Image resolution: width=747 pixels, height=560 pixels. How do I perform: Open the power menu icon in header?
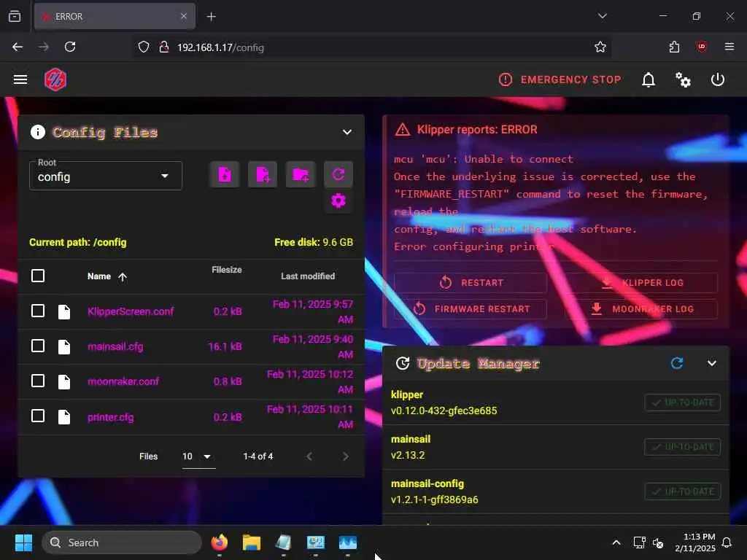click(718, 79)
